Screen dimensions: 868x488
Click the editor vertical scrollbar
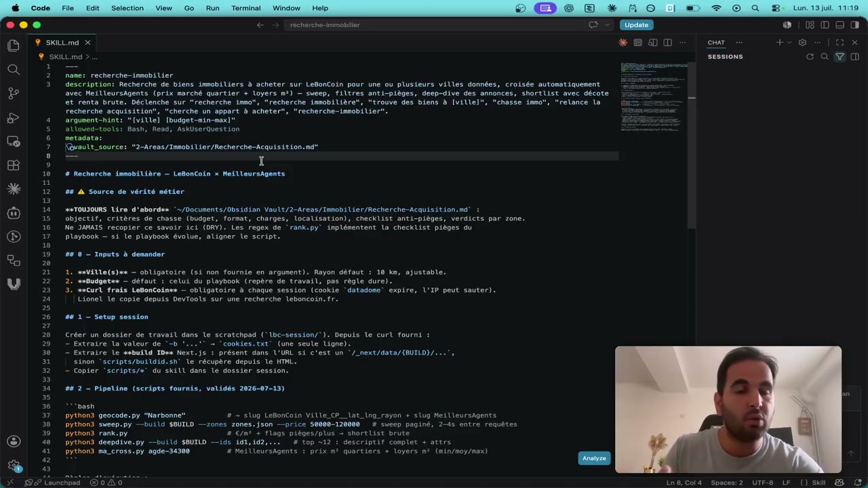tap(692, 146)
